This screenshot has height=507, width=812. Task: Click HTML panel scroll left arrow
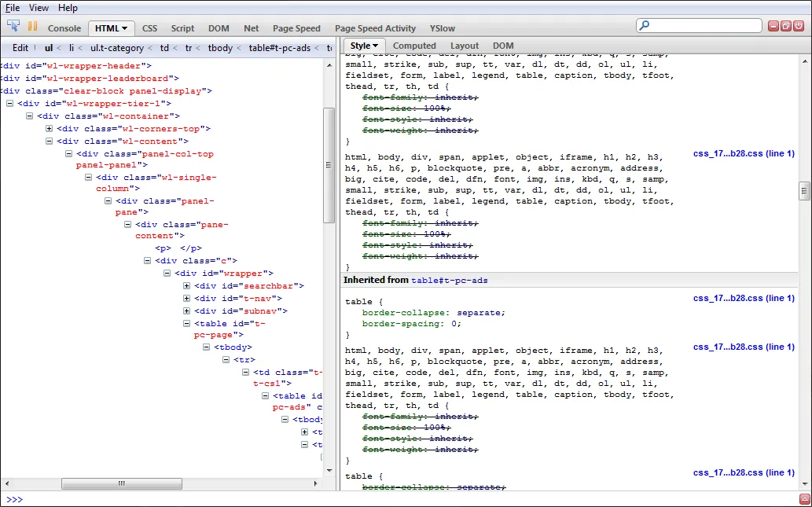pos(7,483)
